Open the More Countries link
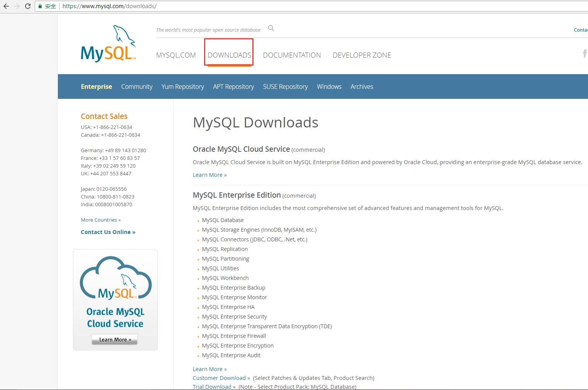Viewport: 588px width, 390px height. (x=101, y=220)
